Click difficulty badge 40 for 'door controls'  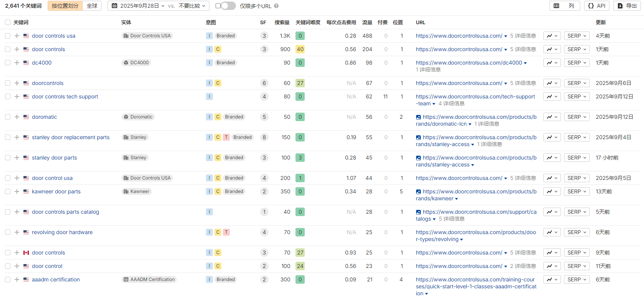pos(300,49)
